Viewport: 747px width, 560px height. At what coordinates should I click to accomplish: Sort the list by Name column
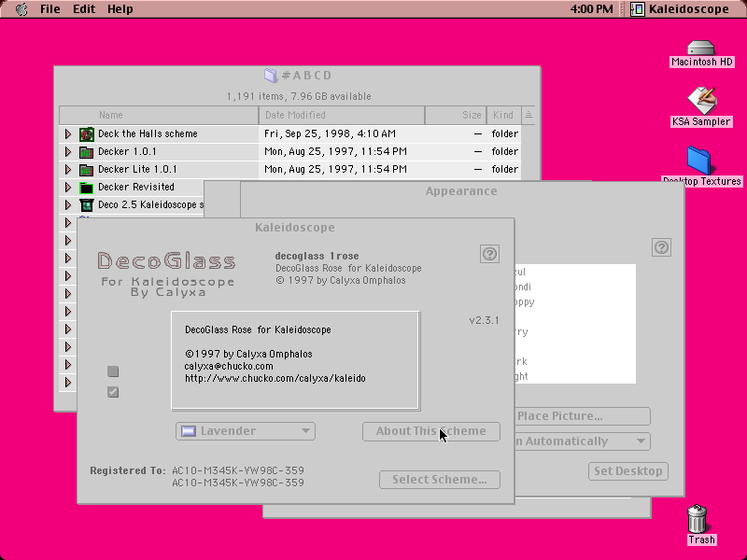[159, 115]
